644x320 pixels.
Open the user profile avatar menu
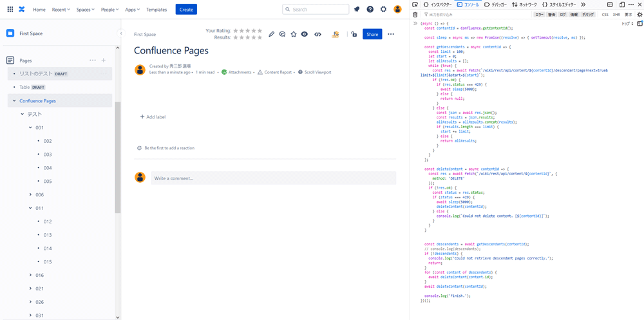[397, 10]
